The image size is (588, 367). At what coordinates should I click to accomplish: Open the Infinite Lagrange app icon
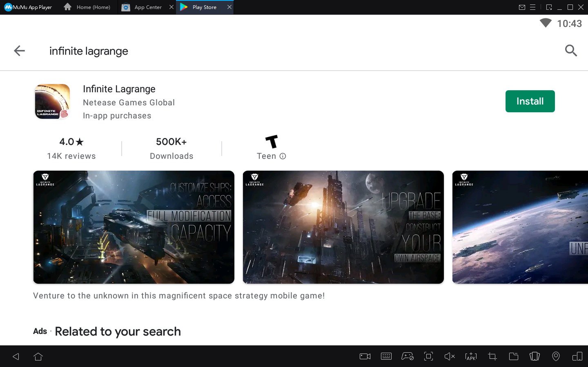52,102
